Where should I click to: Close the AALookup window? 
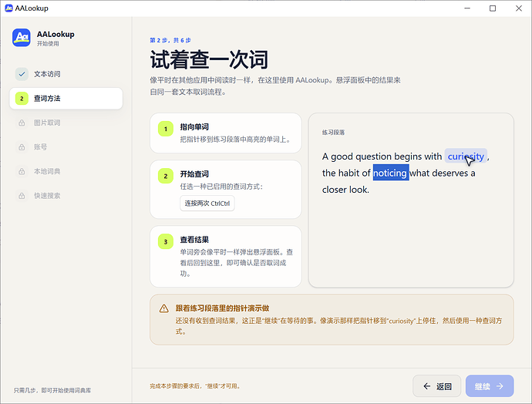(519, 8)
